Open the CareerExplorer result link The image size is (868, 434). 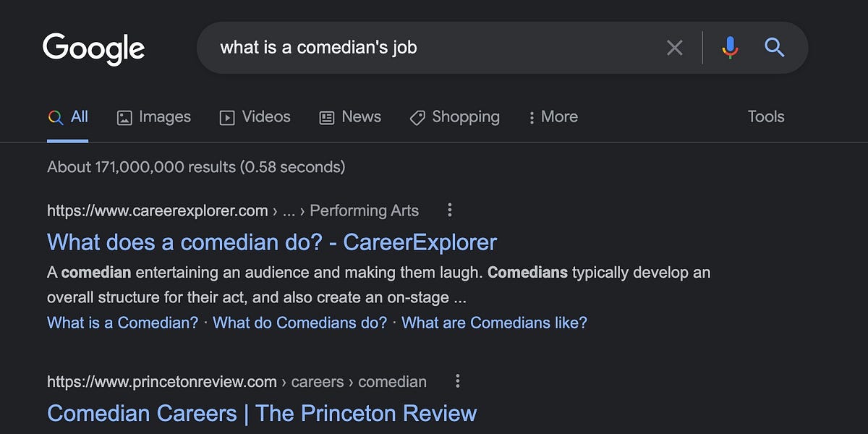click(271, 242)
